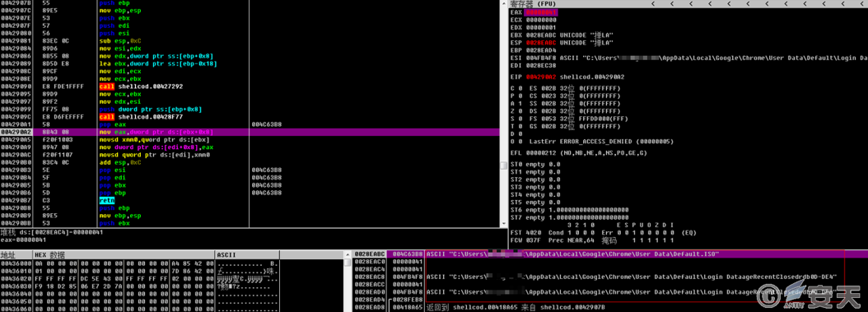Toggle the D direction flag value

coord(520,133)
